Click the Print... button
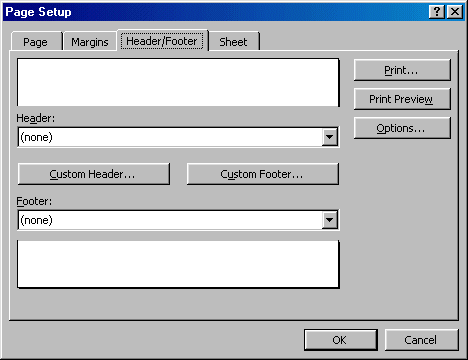Screen dimensions: 468x360 (x=402, y=70)
